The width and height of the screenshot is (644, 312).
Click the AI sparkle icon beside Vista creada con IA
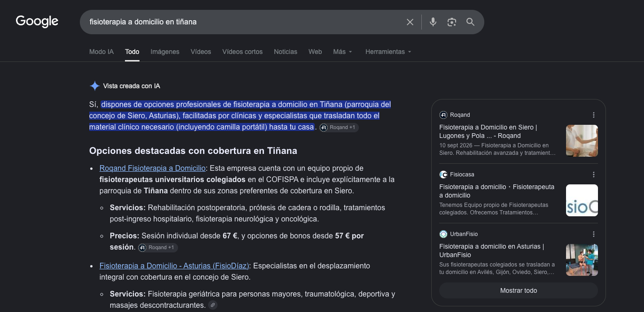[x=94, y=86]
